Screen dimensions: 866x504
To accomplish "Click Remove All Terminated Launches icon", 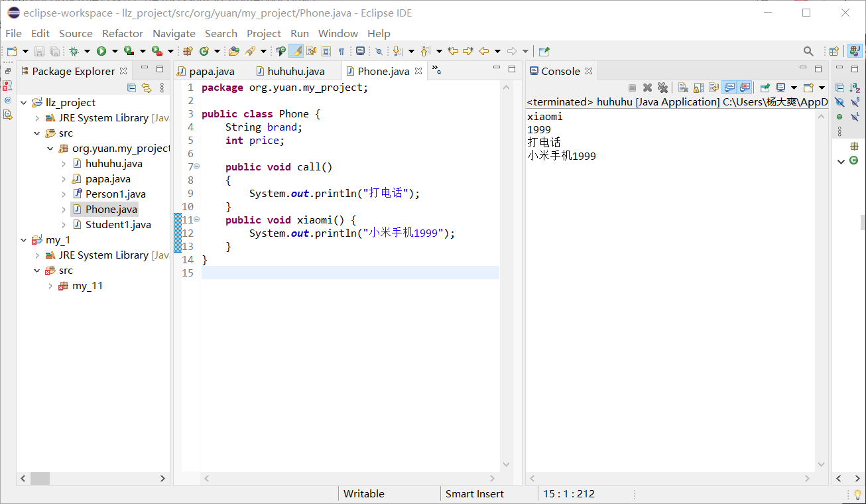I will 662,88.
